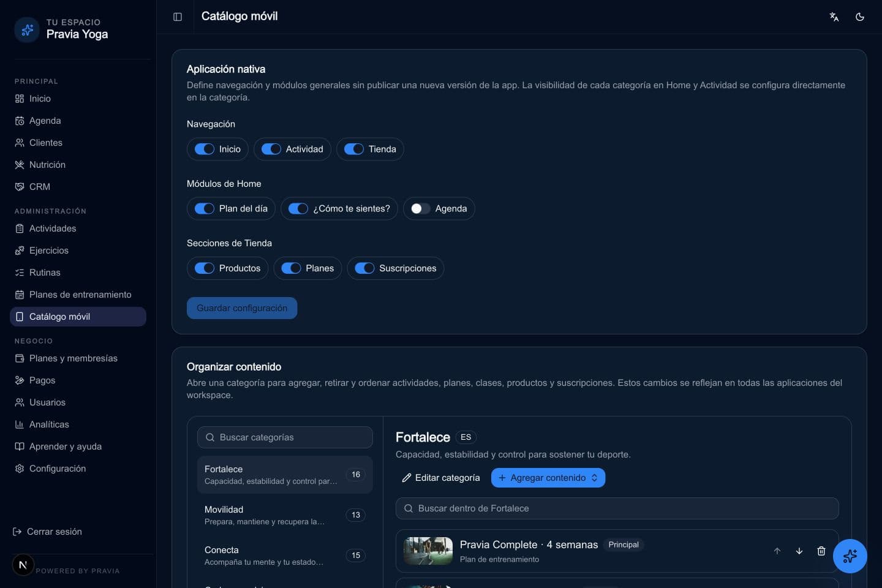Click the Buscar categorías search field

coord(285,437)
